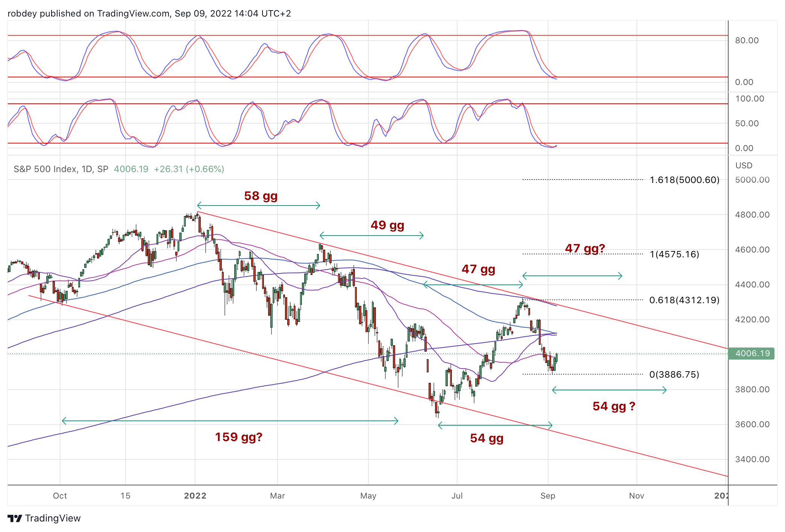Click the Fibonacci 1(4575.16) label
Viewport: 785px width, 532px height.
pos(674,254)
